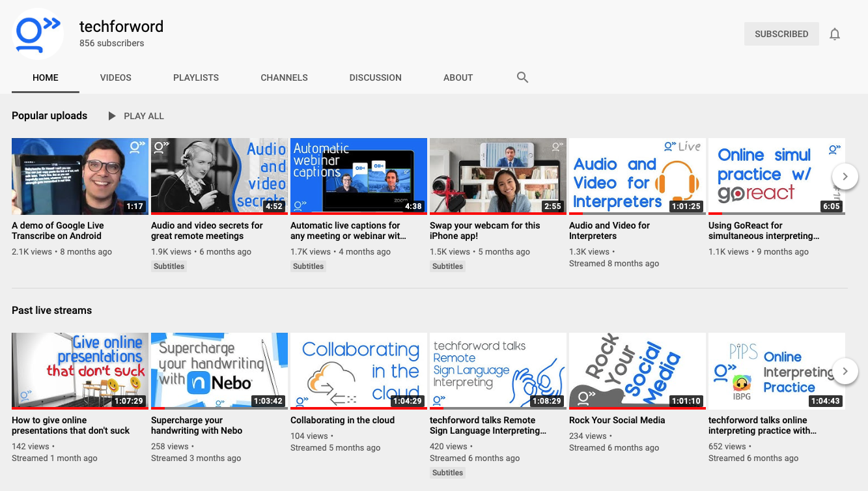The width and height of the screenshot is (868, 491).
Task: Expand Past live streams with next arrow
Action: click(x=845, y=371)
